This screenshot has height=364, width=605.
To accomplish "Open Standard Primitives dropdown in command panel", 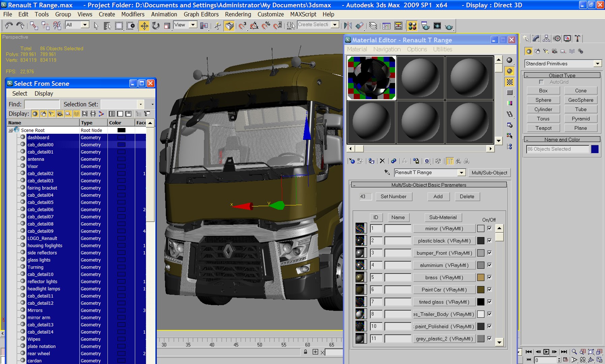I will pos(597,63).
